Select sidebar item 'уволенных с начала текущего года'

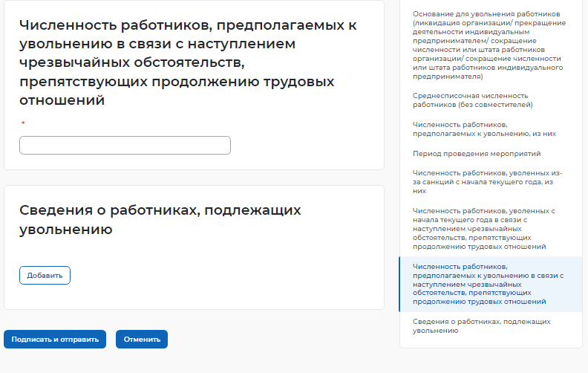pyautogui.click(x=483, y=229)
